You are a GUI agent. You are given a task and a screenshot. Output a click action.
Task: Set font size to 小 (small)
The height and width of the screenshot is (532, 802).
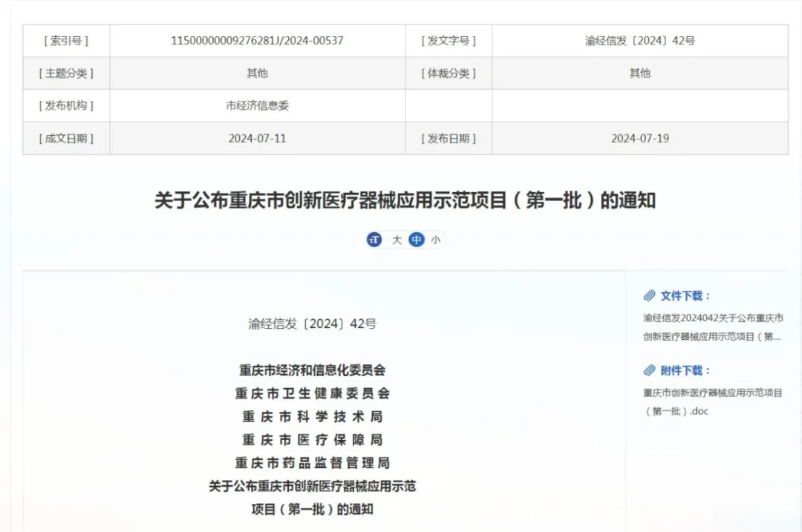(x=435, y=240)
